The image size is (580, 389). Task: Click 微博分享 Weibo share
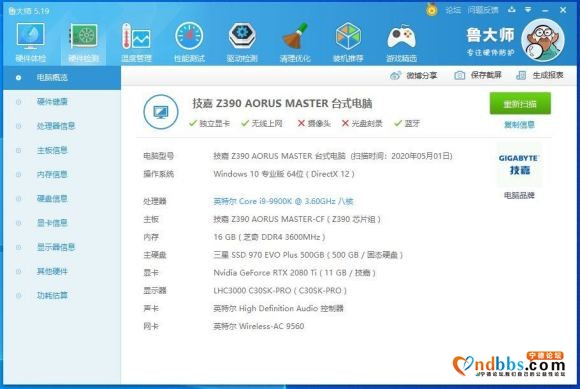[x=414, y=75]
